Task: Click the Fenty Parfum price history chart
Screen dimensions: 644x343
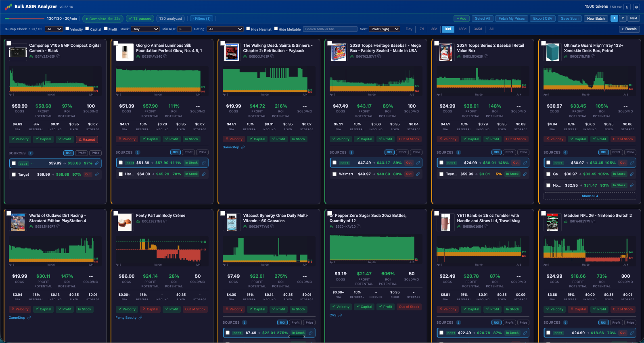Action: 162,252
